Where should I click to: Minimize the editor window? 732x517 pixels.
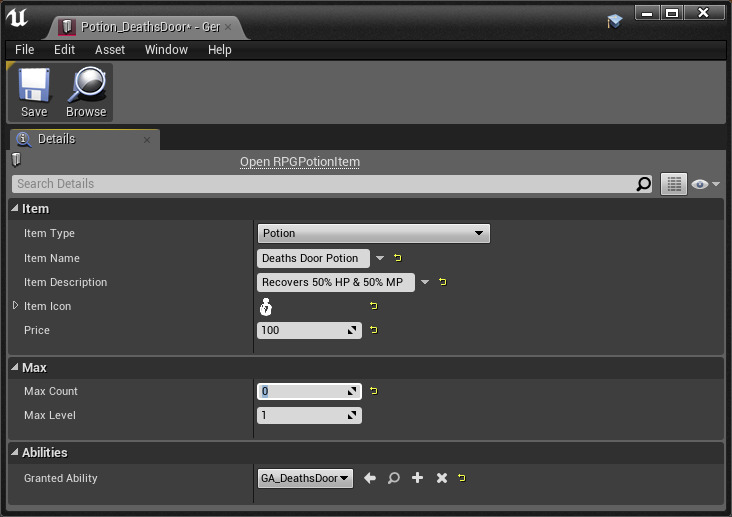tap(647, 13)
